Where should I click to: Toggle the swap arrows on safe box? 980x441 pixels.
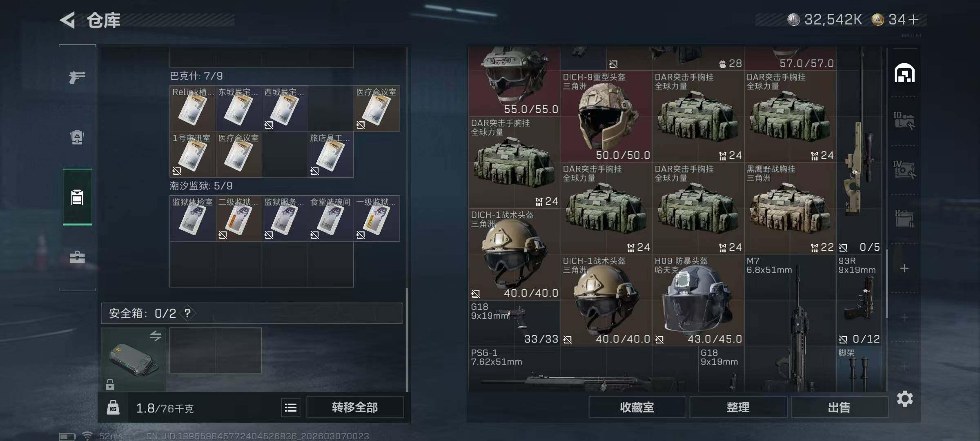(156, 336)
